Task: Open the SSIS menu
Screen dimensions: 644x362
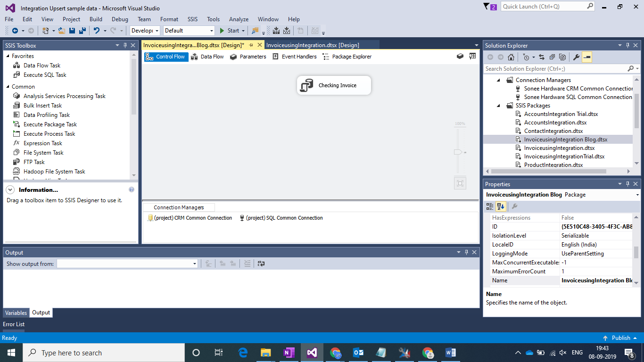Action: (x=193, y=19)
